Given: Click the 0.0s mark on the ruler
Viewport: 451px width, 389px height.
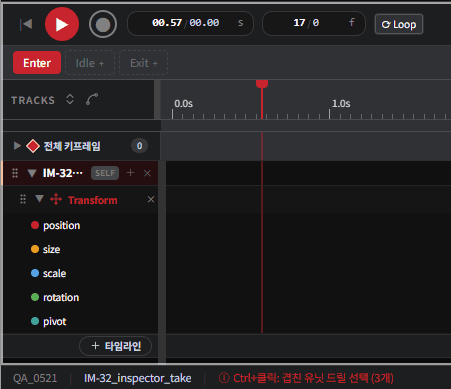Looking at the screenshot, I should point(183,104).
